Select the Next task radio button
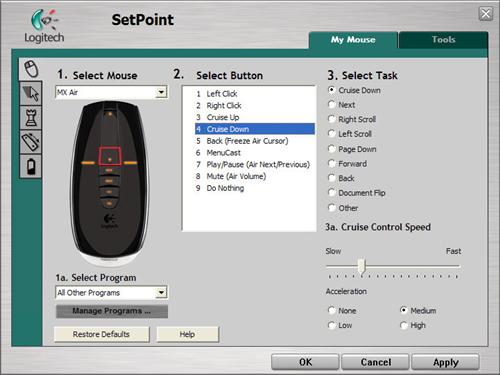Screen dimensions: 500x375 tap(331, 105)
